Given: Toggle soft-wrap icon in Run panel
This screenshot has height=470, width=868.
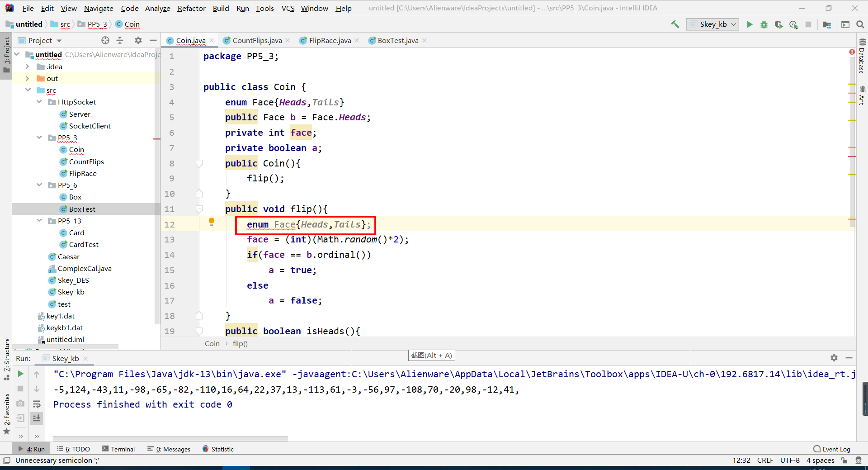Looking at the screenshot, I should [37, 404].
